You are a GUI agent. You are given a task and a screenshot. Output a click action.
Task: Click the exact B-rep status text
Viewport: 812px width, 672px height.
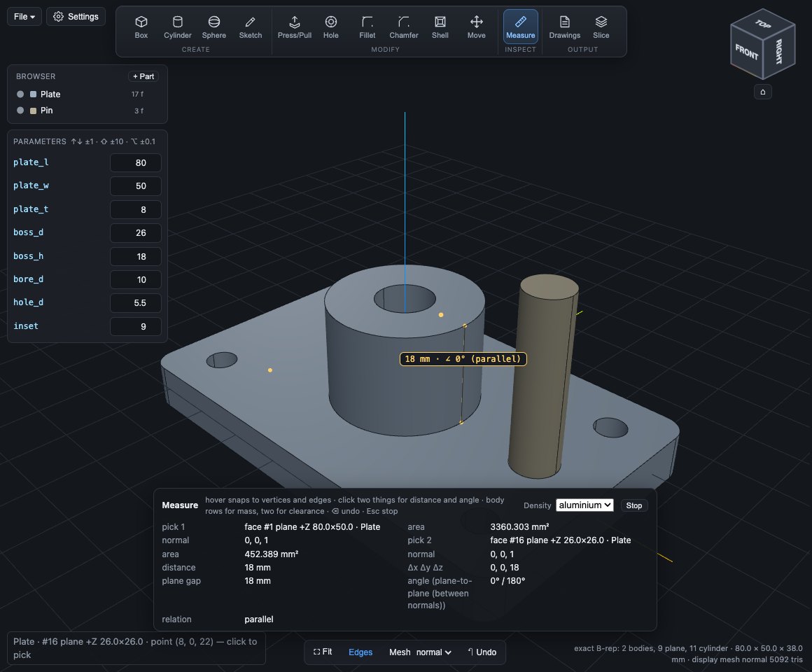(688, 654)
